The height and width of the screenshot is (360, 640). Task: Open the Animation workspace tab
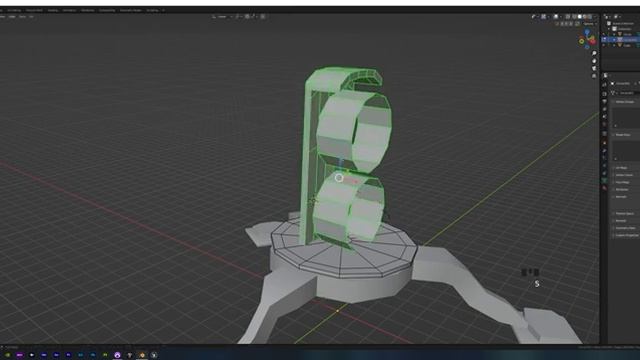pyautogui.click(x=69, y=10)
